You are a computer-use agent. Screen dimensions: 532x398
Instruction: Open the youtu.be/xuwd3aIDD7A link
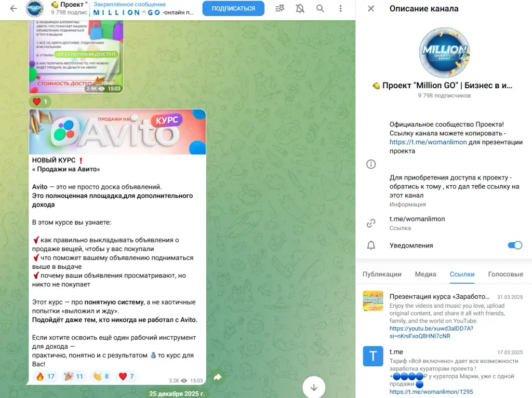pos(431,332)
